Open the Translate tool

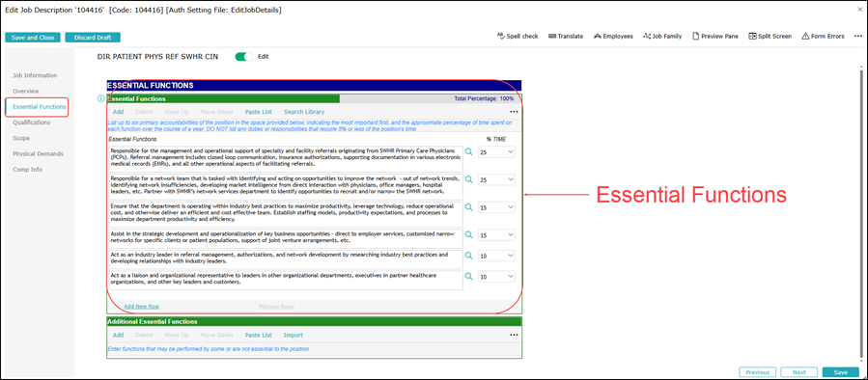tap(565, 37)
